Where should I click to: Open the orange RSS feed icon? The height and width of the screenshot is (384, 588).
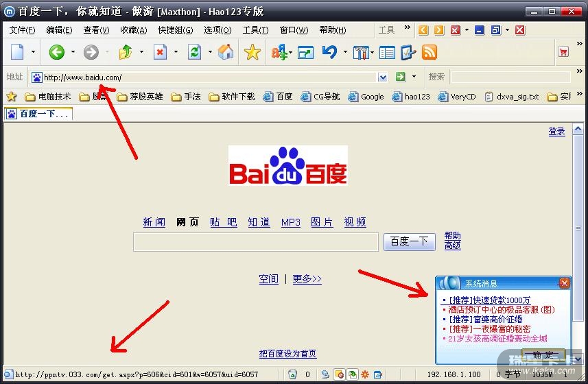(x=430, y=52)
